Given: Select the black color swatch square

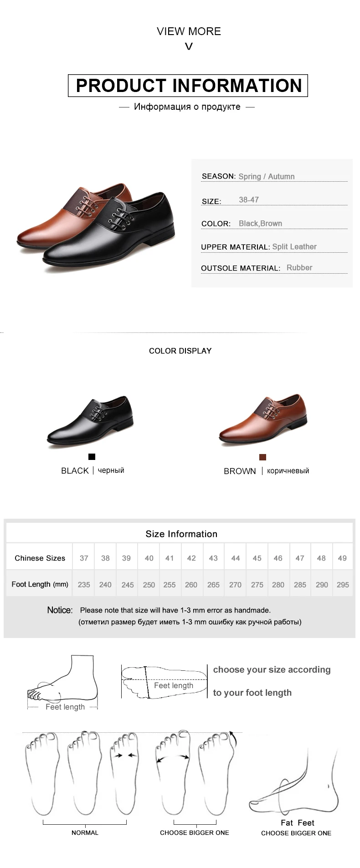Looking at the screenshot, I should (x=92, y=457).
